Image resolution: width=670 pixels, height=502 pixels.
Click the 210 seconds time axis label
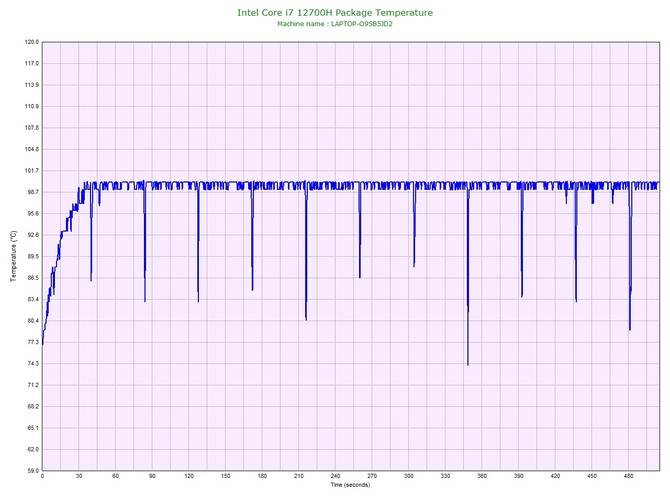299,476
